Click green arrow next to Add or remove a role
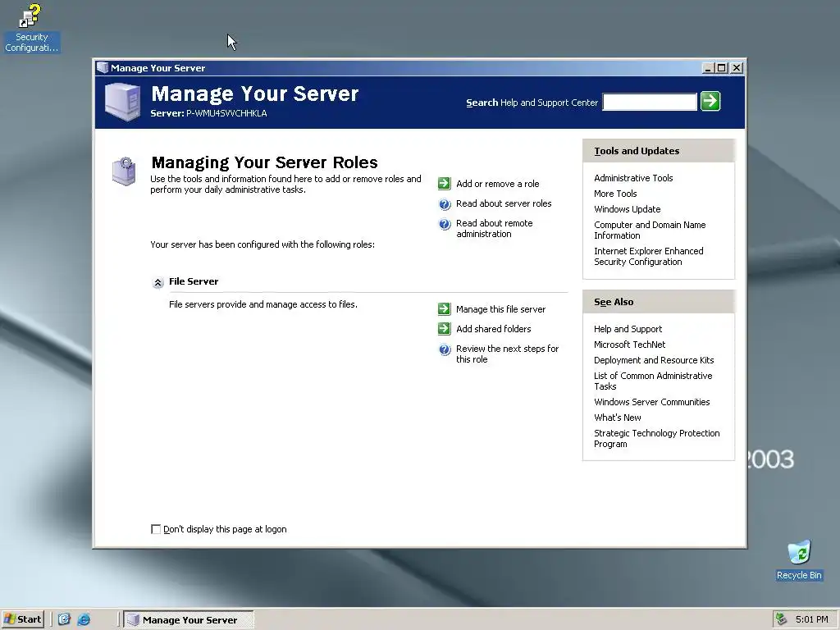 tap(444, 183)
